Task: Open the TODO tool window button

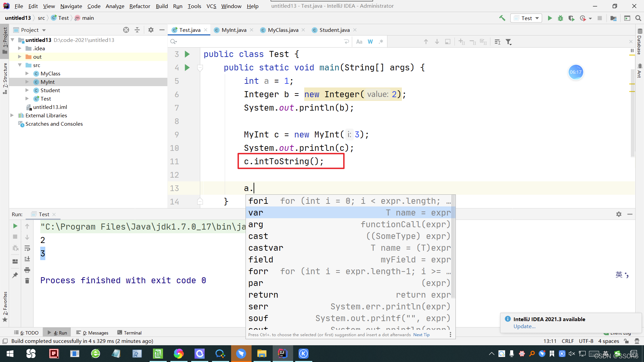Action: [26, 333]
